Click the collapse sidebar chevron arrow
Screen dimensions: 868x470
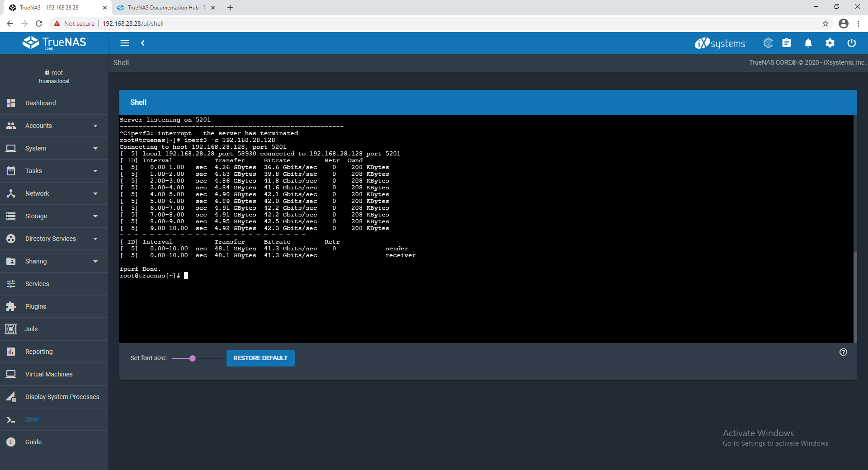[143, 43]
